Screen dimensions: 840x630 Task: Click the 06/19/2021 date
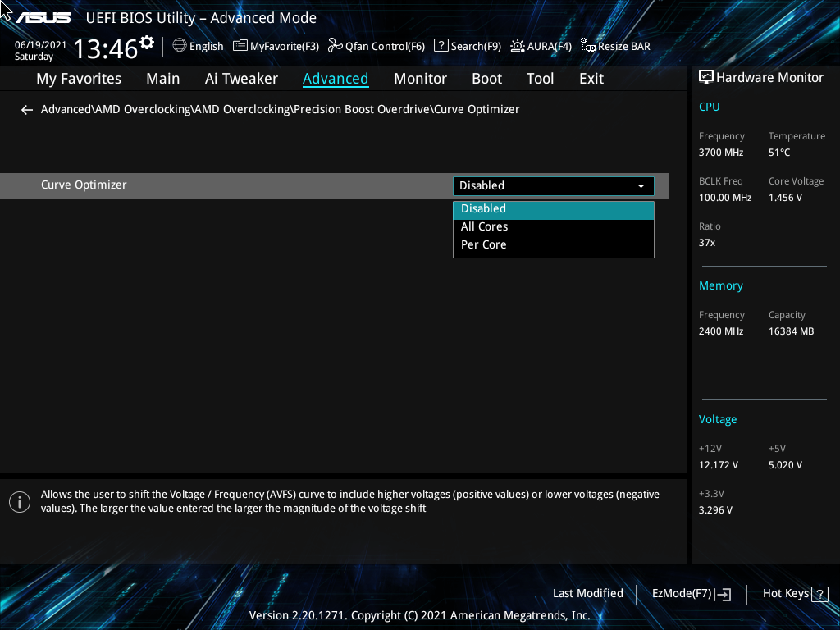pyautogui.click(x=40, y=45)
